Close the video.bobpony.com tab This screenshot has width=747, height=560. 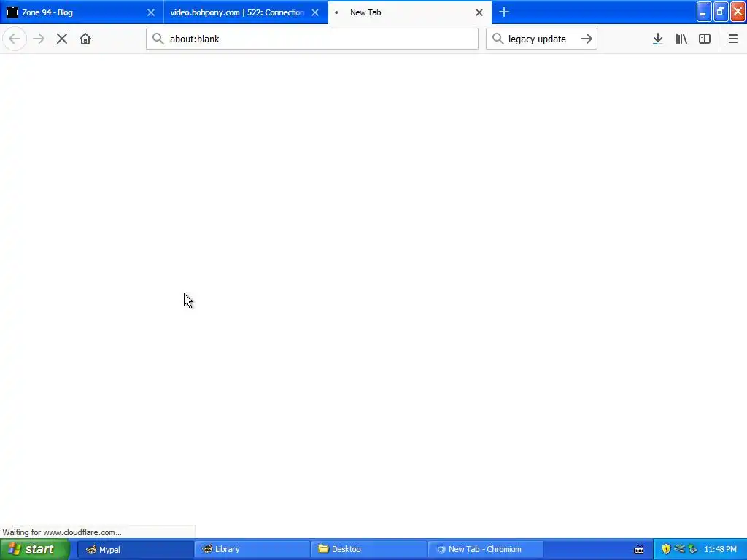click(315, 12)
